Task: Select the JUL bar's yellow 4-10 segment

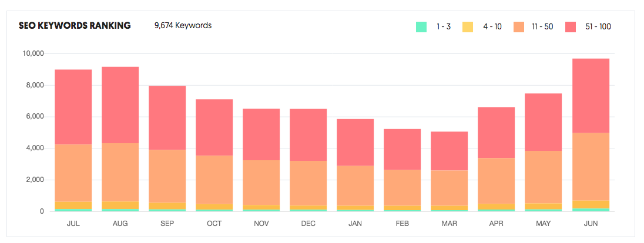Action: point(73,205)
